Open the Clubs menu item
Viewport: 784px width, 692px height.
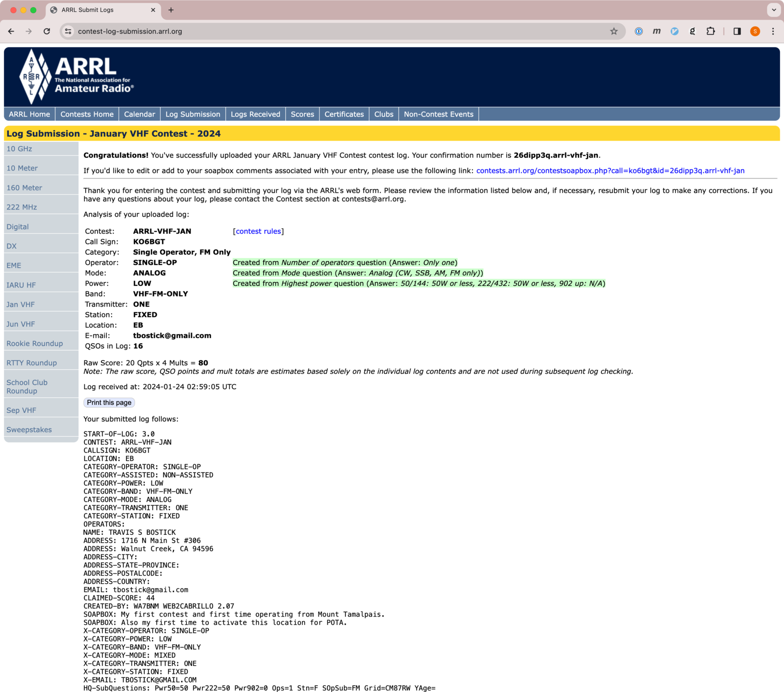pyautogui.click(x=384, y=114)
